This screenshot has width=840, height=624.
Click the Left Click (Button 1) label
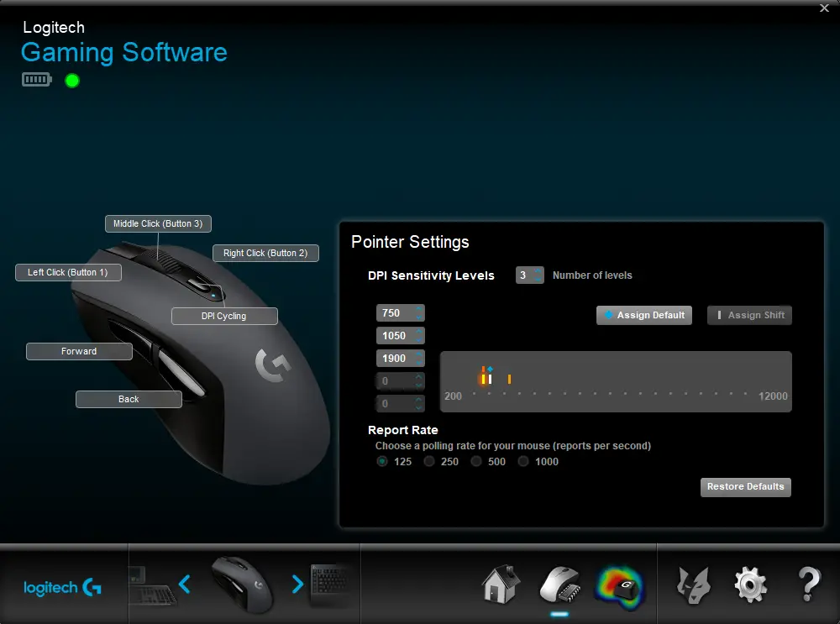click(x=68, y=272)
